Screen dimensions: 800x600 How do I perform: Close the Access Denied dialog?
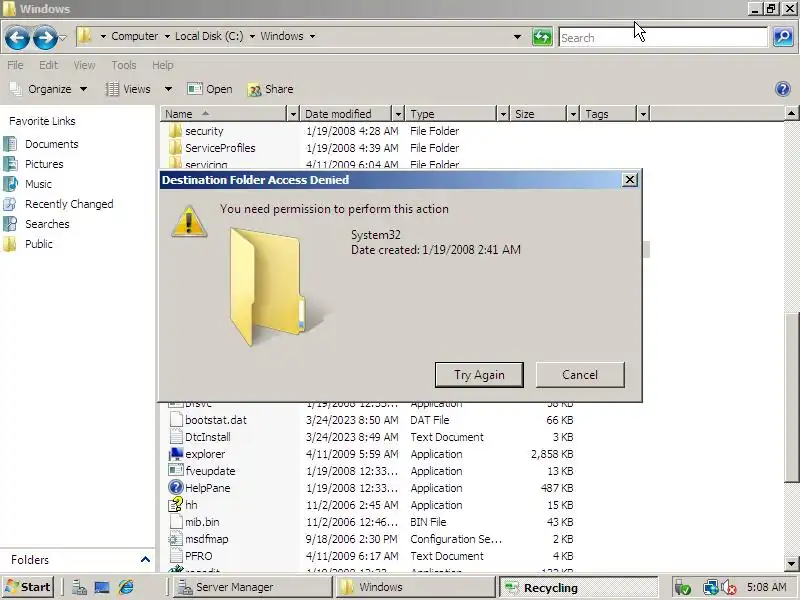[630, 180]
